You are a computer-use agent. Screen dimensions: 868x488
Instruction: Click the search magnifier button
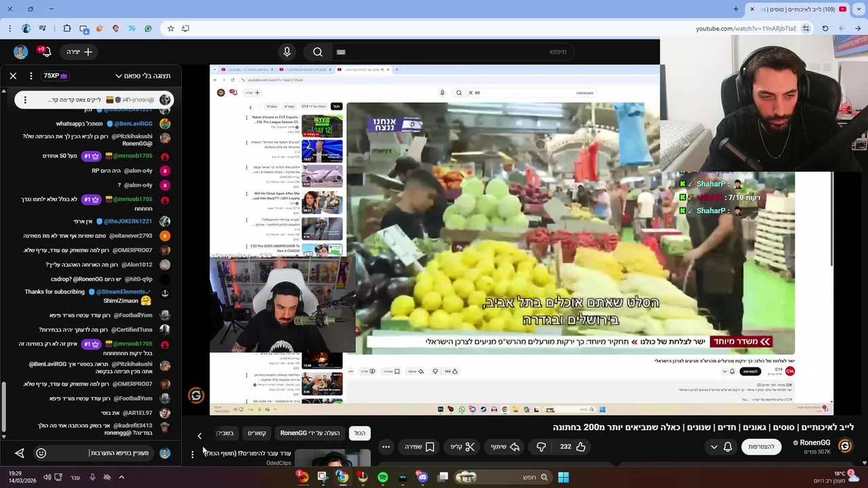pyautogui.click(x=318, y=52)
